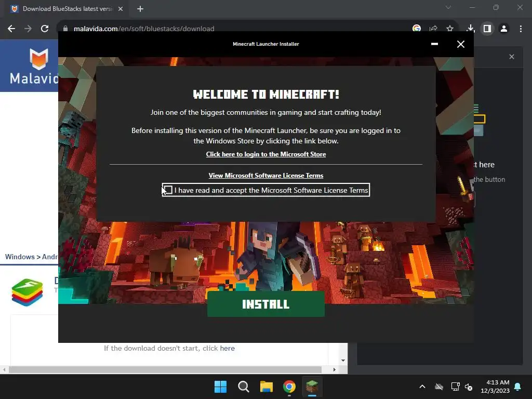
Task: Open the Microsoft Store login link
Action: pos(265,154)
